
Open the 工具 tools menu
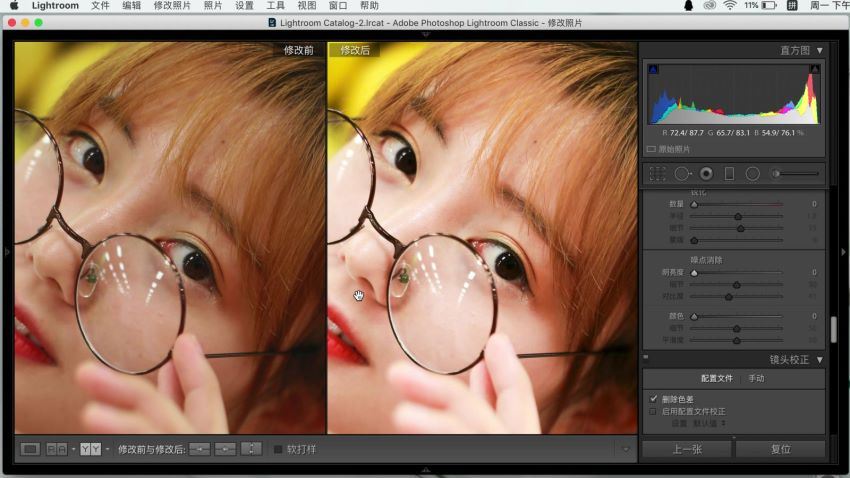275,5
